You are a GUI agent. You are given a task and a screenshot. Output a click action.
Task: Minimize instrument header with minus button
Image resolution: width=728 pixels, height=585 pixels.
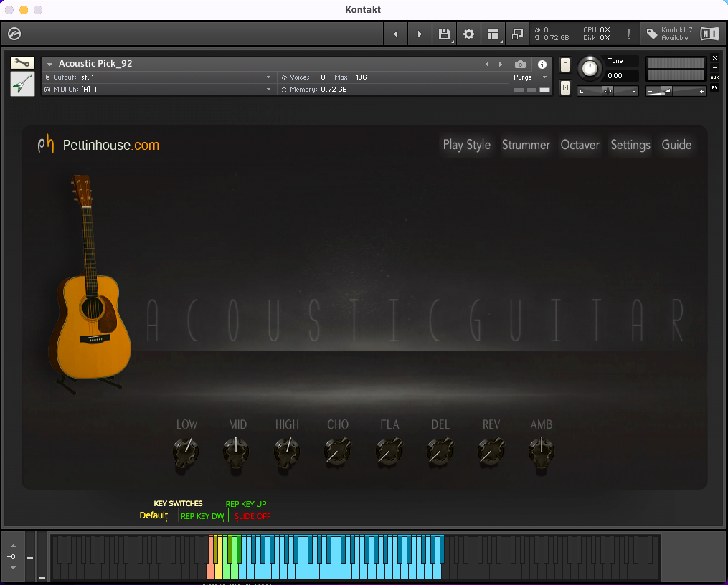(714, 67)
